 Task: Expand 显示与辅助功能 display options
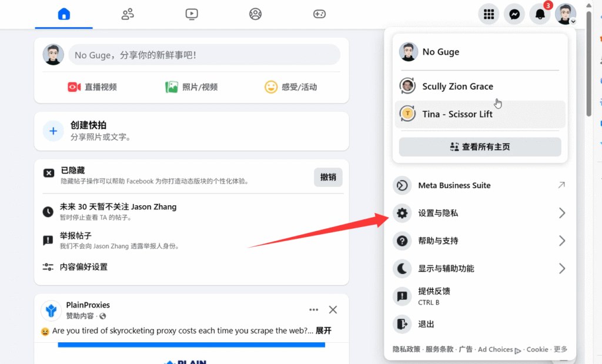[480, 268]
